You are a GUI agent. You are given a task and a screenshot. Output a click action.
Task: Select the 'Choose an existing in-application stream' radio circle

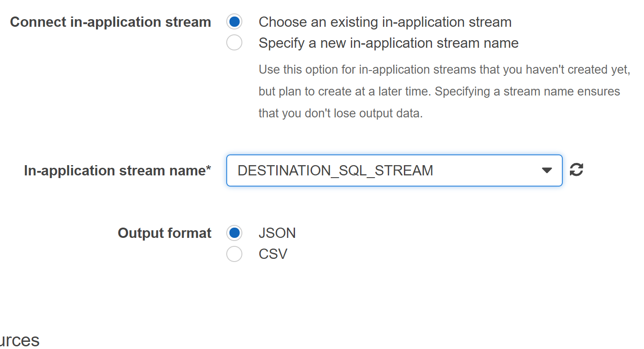coord(234,21)
